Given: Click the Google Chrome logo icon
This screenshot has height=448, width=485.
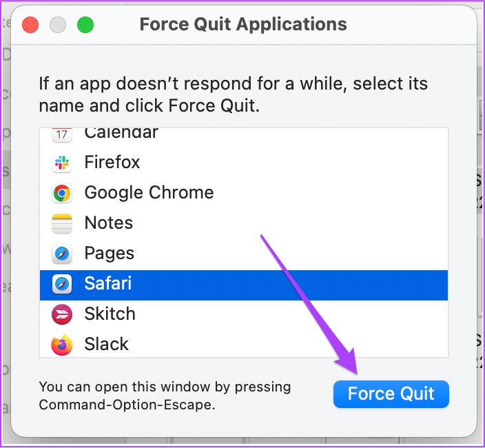Looking at the screenshot, I should coord(62,193).
